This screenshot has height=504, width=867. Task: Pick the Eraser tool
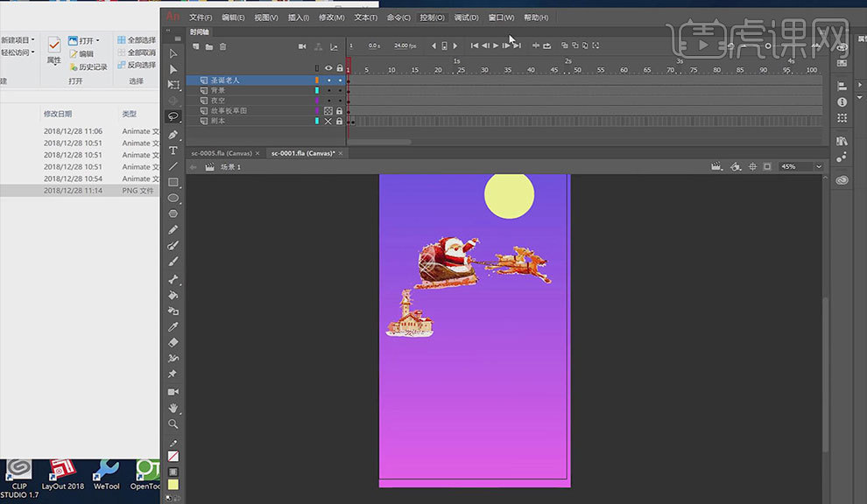[x=173, y=342]
